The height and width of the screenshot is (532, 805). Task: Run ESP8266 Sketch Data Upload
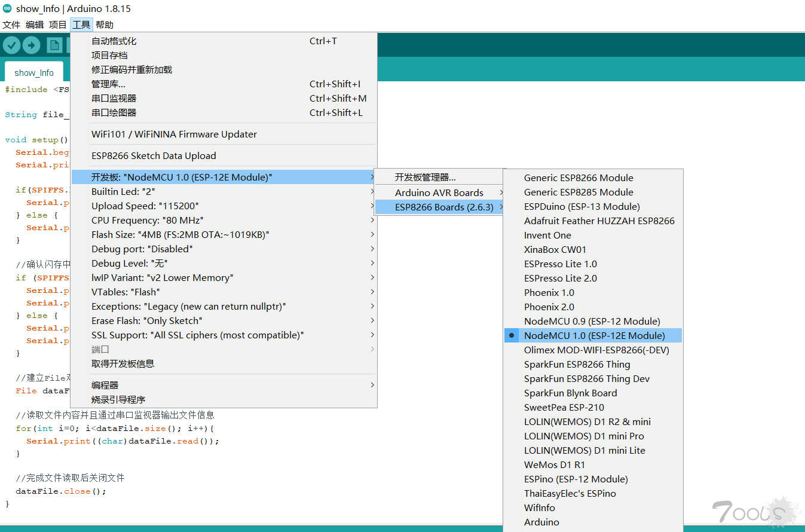(224, 156)
